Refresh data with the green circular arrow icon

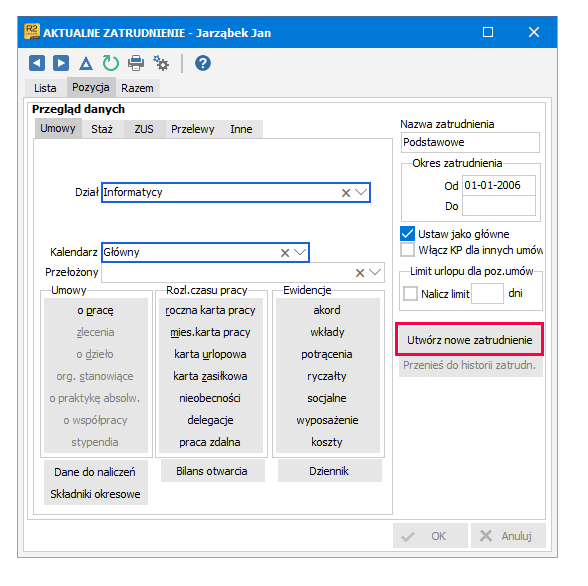click(111, 63)
